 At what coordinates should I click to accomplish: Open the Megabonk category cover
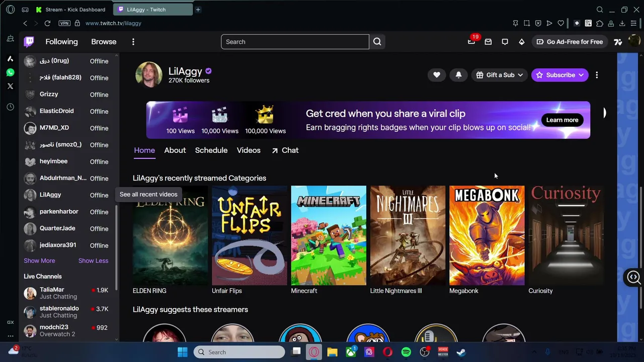(x=487, y=235)
